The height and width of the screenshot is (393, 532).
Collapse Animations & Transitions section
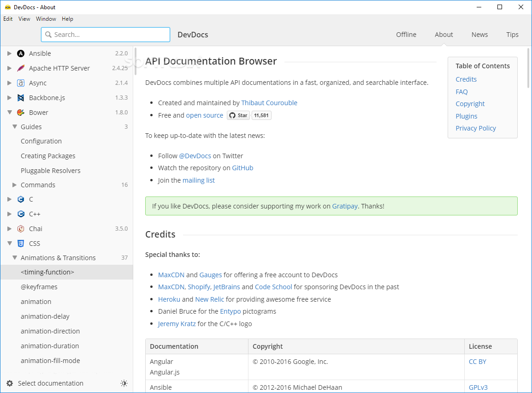[15, 257]
